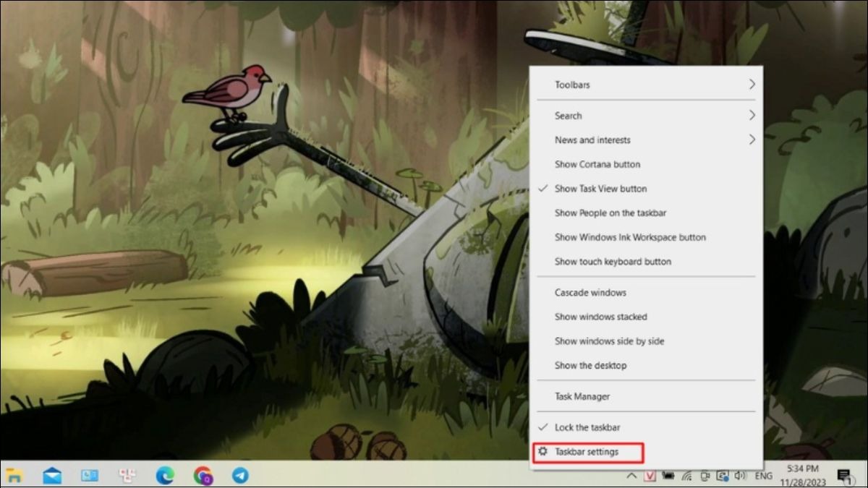Click the Meet Now camera tray icon

[x=705, y=476]
